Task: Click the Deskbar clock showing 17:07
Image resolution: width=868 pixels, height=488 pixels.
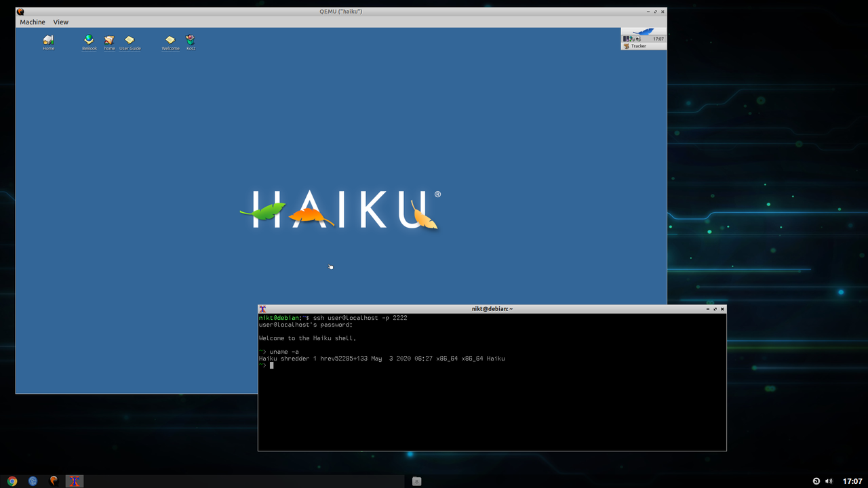Action: coord(658,39)
